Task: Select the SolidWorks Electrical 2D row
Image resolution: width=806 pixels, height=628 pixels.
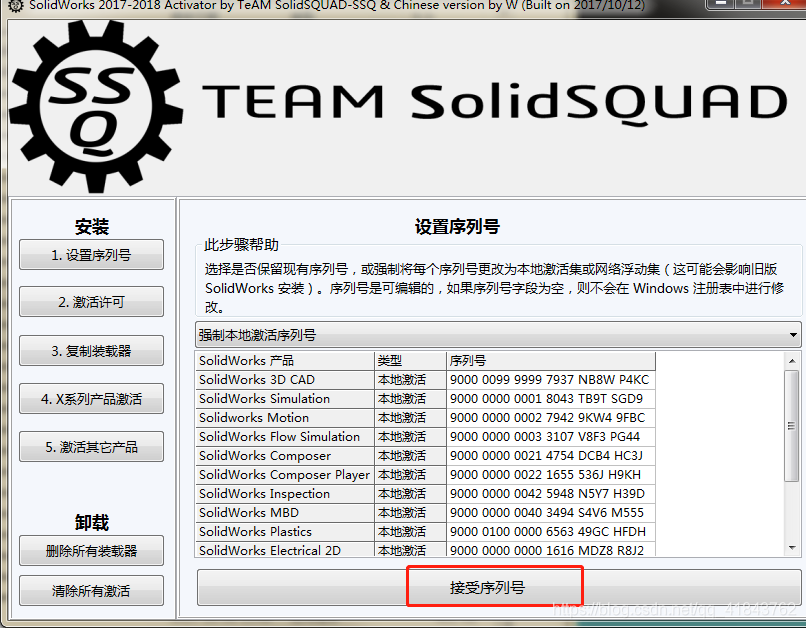Action: point(425,550)
